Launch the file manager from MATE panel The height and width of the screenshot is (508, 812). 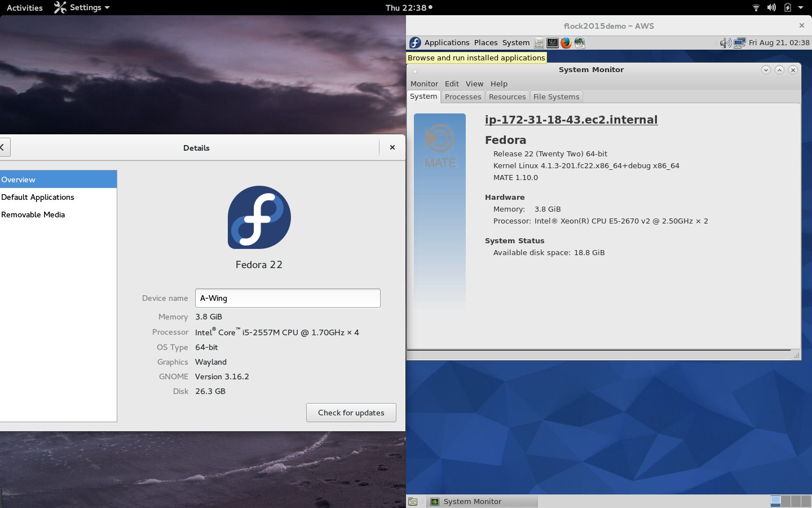coord(539,43)
